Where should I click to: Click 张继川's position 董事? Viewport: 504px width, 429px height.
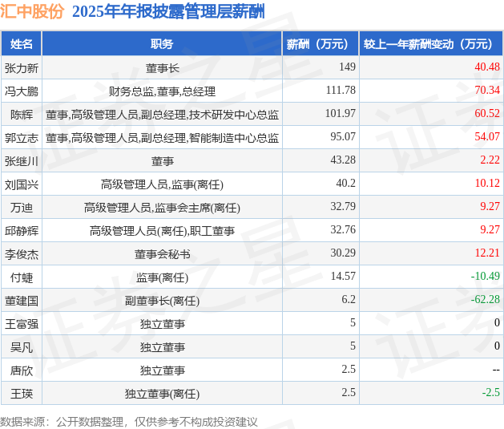(x=163, y=161)
